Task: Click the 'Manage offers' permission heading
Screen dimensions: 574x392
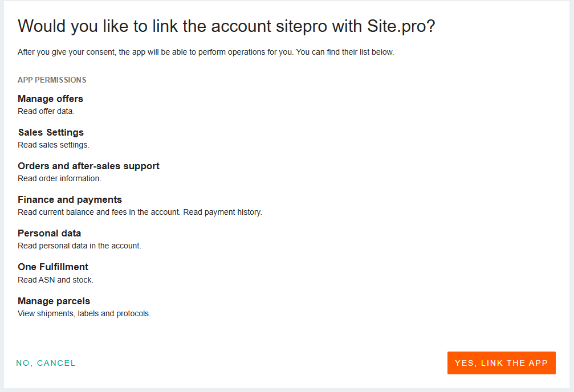Action: 50,99
